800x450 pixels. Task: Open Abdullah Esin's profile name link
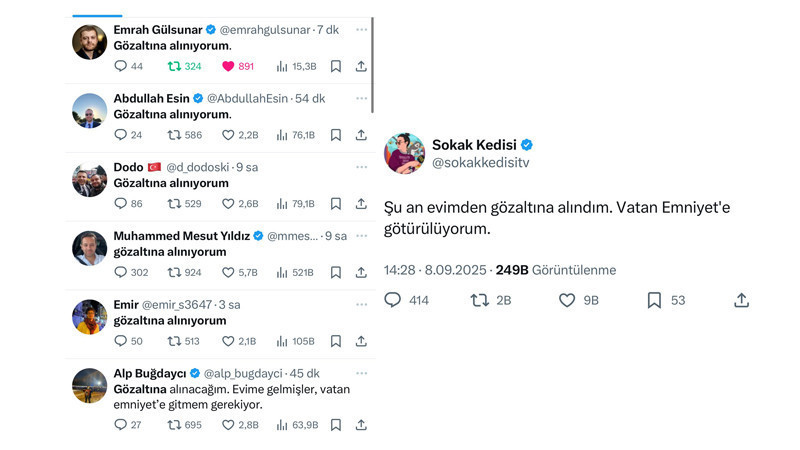pos(150,98)
